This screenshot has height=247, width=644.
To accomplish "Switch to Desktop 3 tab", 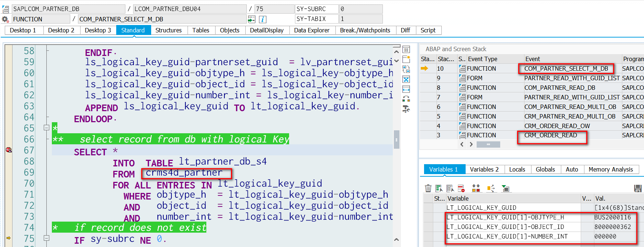I will [x=98, y=30].
